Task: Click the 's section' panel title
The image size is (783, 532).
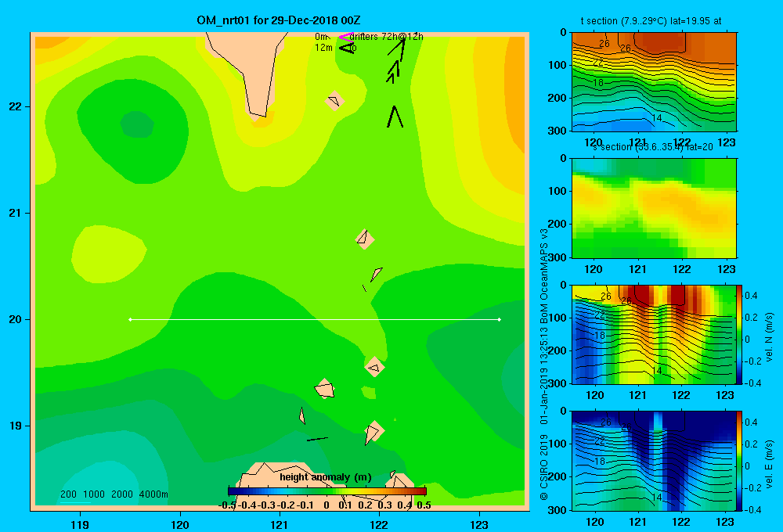Action: point(653,147)
